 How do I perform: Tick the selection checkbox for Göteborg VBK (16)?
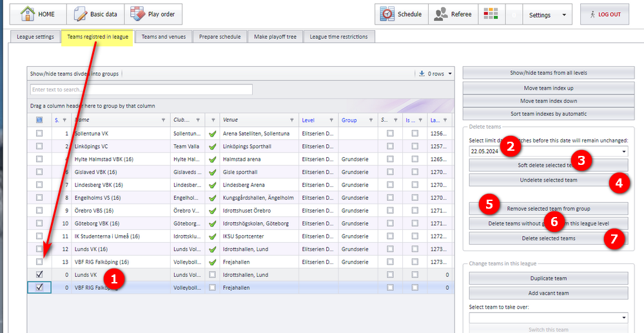39,223
